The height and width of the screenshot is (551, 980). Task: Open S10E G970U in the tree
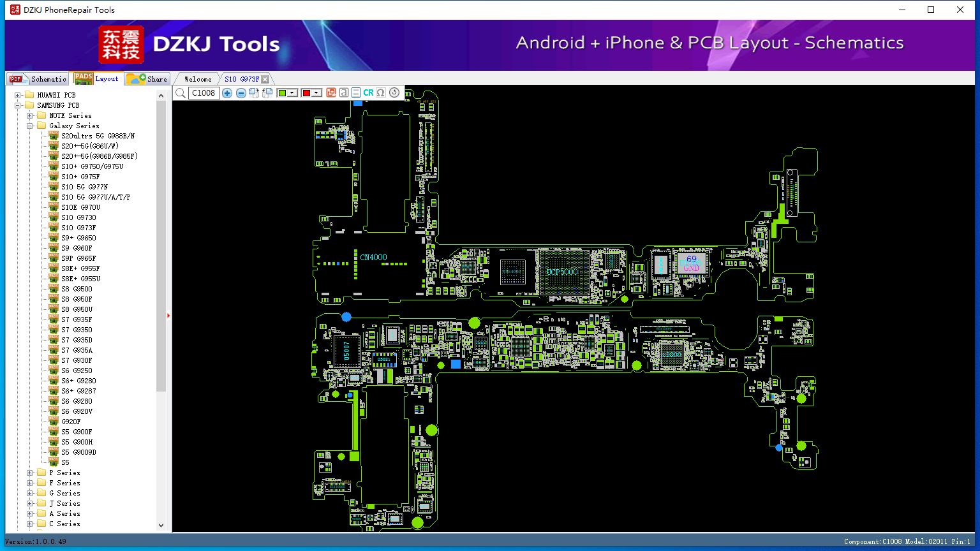80,207
